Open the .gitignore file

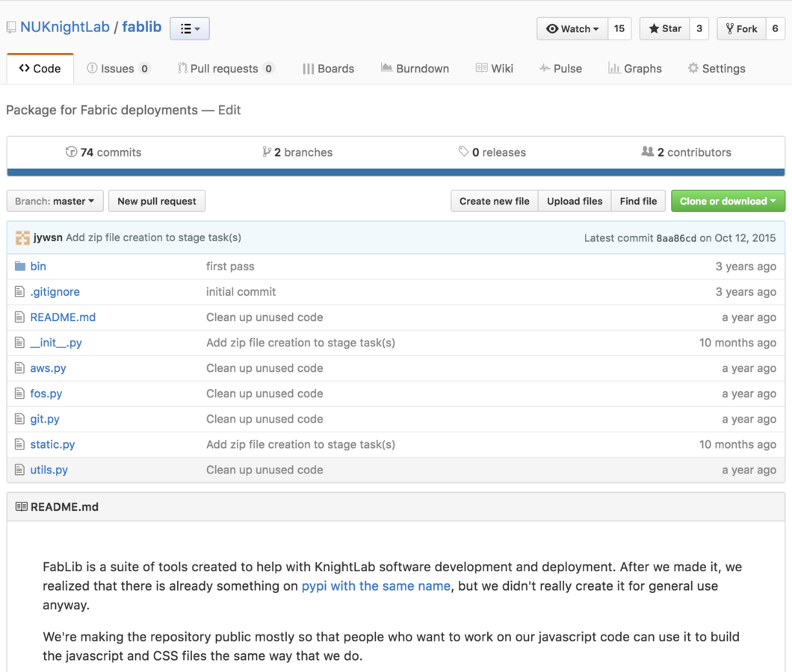pos(55,292)
